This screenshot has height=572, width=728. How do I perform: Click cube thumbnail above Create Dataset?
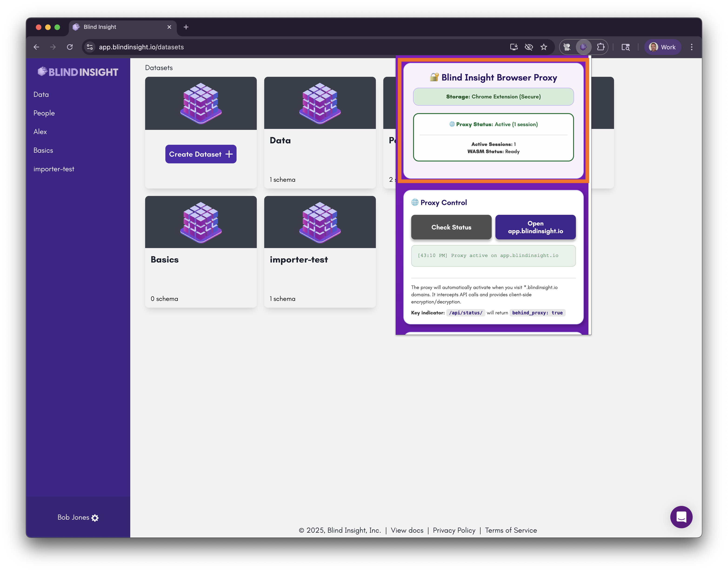coord(201,103)
